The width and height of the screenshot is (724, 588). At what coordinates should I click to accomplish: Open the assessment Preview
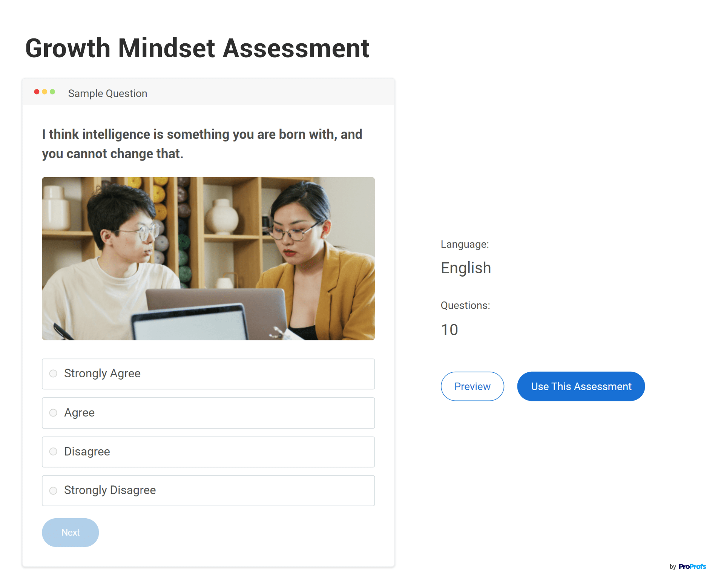point(472,386)
